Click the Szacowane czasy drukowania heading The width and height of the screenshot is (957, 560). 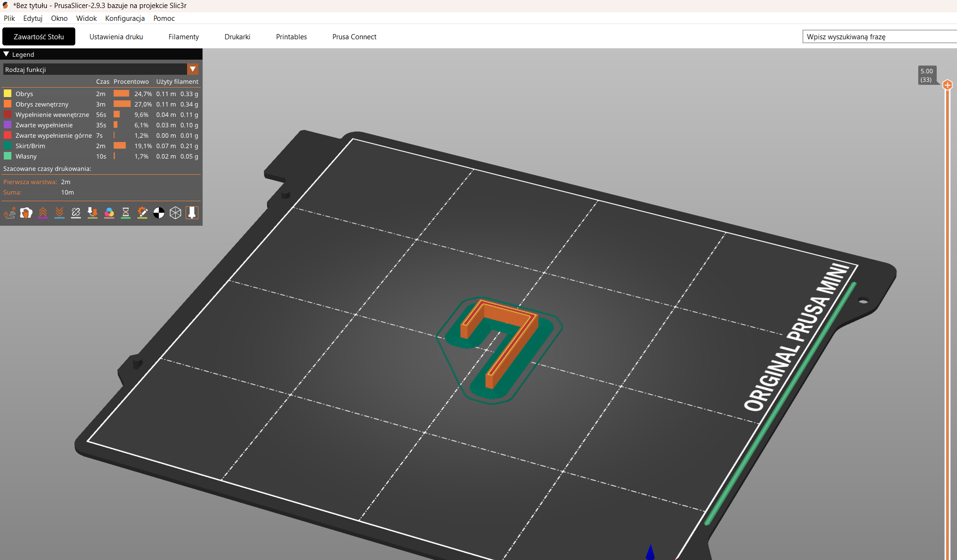(47, 169)
